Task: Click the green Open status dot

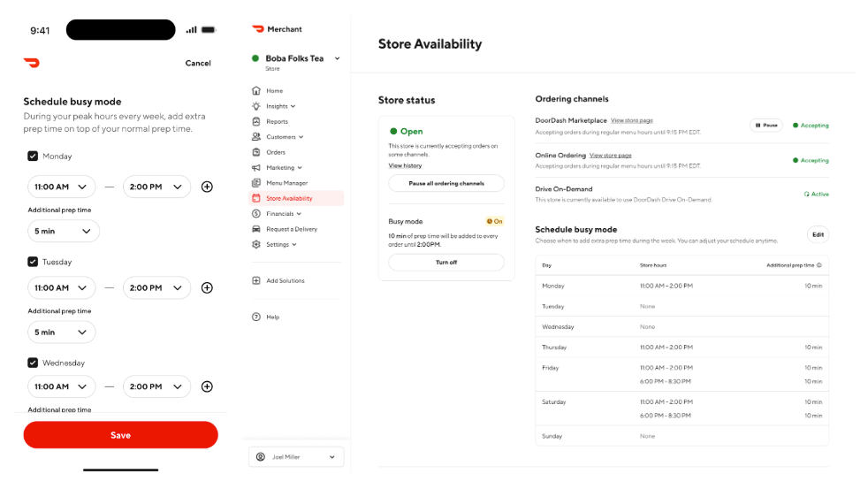Action: [x=393, y=131]
